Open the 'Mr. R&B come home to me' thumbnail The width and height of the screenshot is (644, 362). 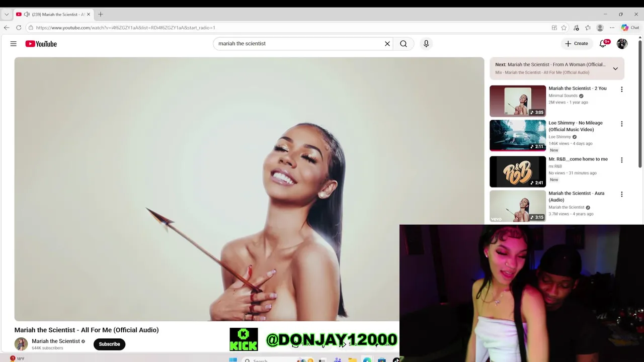[518, 171]
